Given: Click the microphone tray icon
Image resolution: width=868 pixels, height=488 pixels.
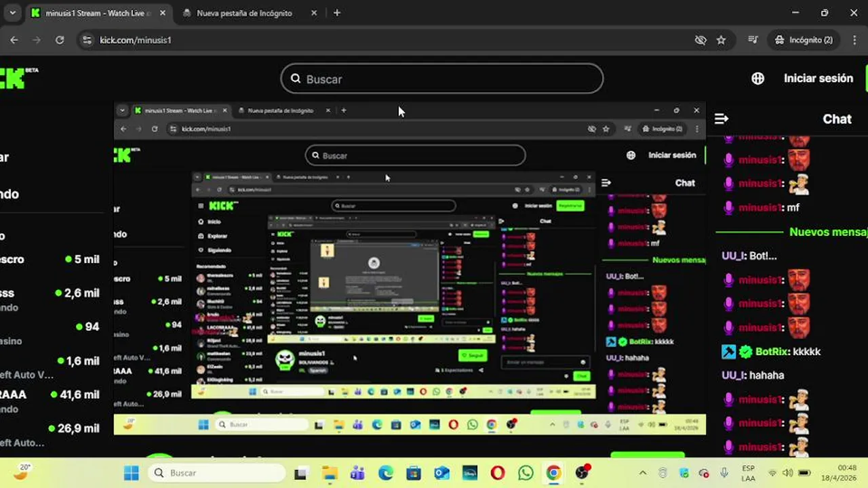Looking at the screenshot, I should click(725, 473).
